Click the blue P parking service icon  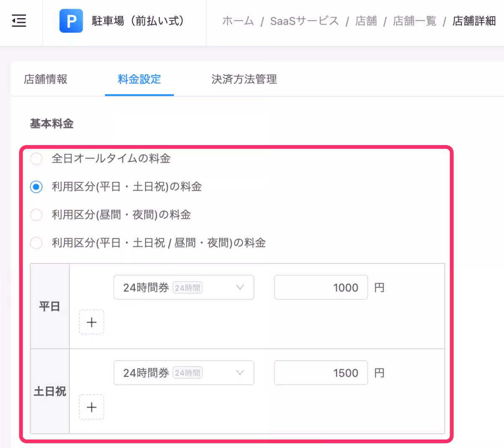(71, 21)
